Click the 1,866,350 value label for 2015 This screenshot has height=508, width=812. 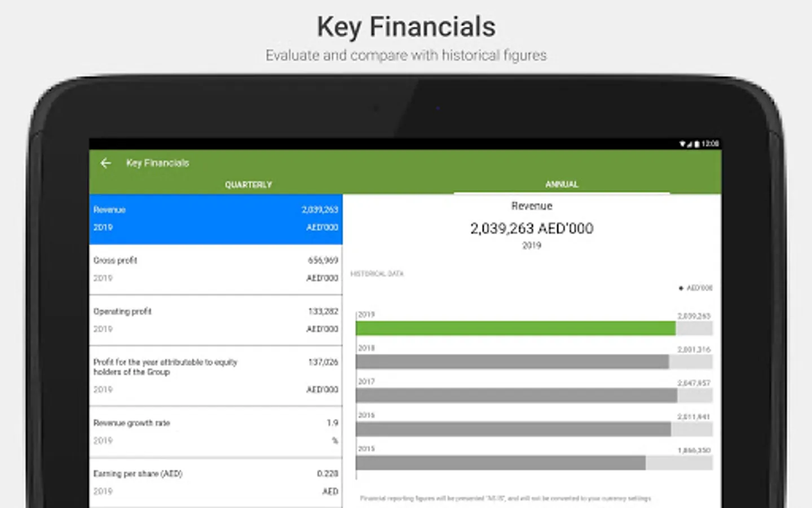pos(694,450)
